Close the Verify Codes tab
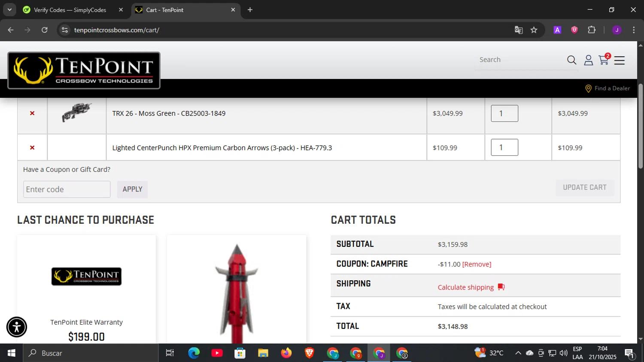The width and height of the screenshot is (644, 362). coord(121,10)
